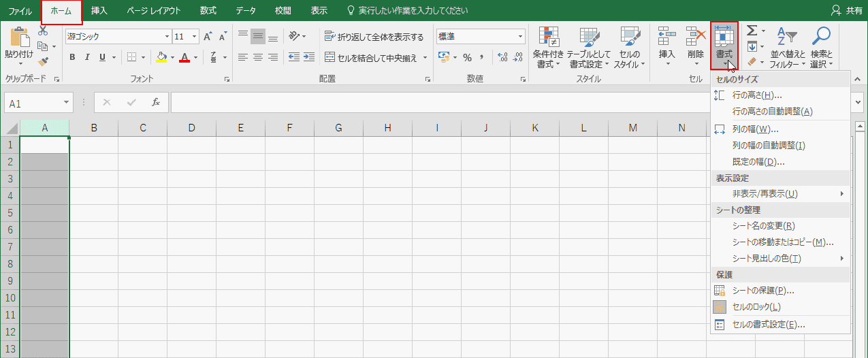Click the Format 書式 ribbon button
868x358 pixels.
click(724, 46)
